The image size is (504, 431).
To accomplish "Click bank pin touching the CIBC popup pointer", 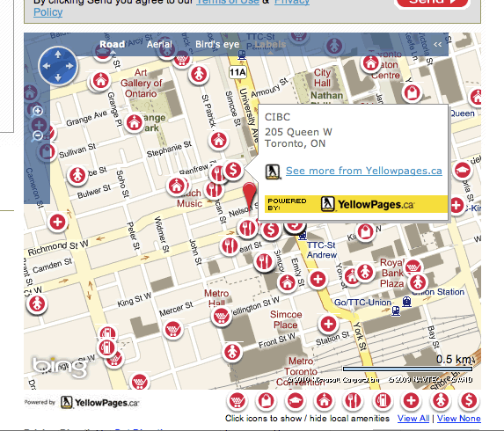I will point(233,170).
